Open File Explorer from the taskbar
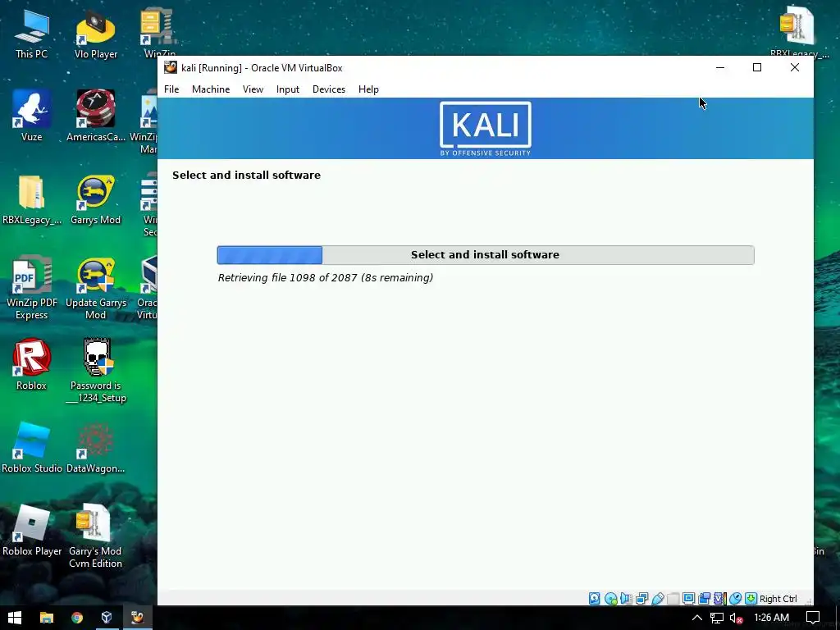This screenshot has width=840, height=630. [x=47, y=618]
